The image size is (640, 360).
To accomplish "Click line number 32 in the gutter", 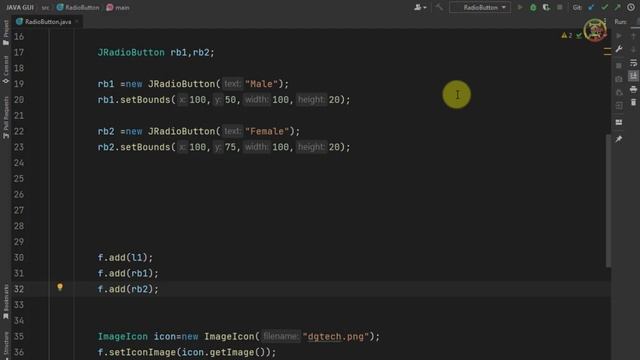I will [19, 289].
